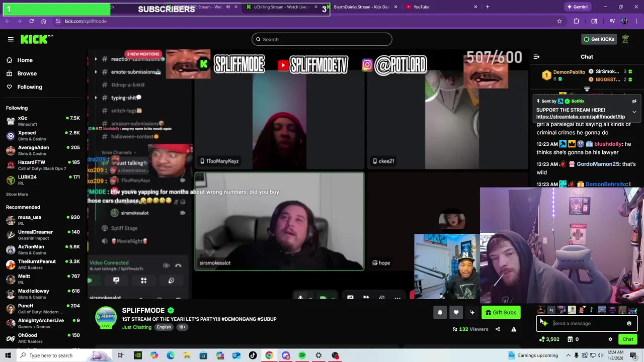Open UnrealDreamer recommended channel
Image resolution: width=644 pixels, height=362 pixels.
(43, 235)
